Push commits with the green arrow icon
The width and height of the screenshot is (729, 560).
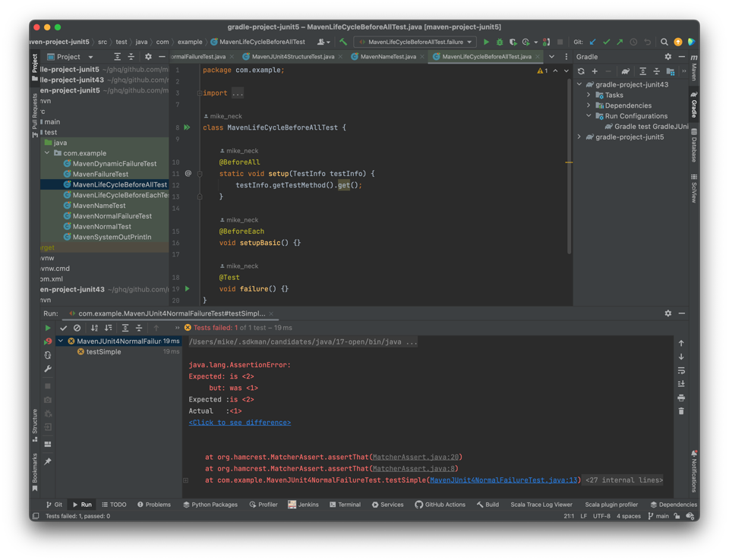click(620, 42)
